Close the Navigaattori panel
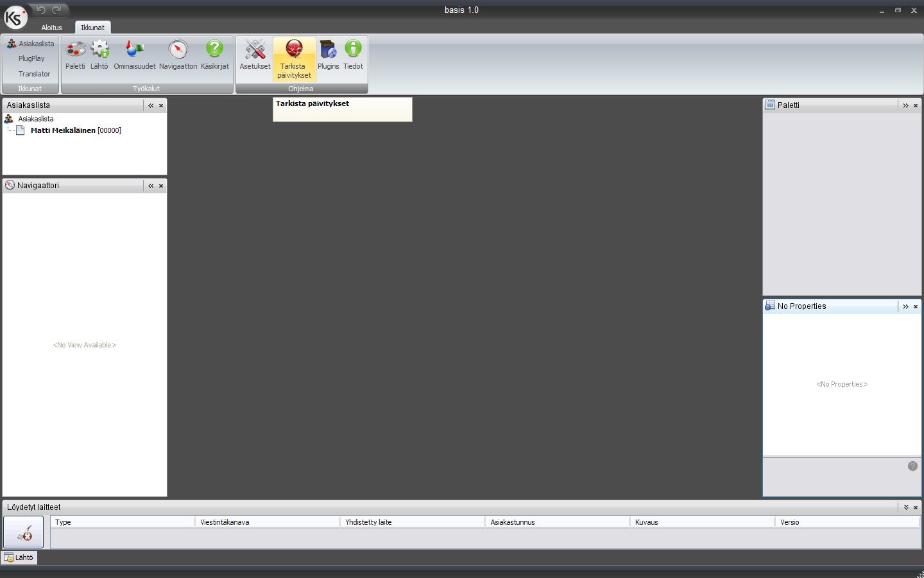 coord(161,186)
